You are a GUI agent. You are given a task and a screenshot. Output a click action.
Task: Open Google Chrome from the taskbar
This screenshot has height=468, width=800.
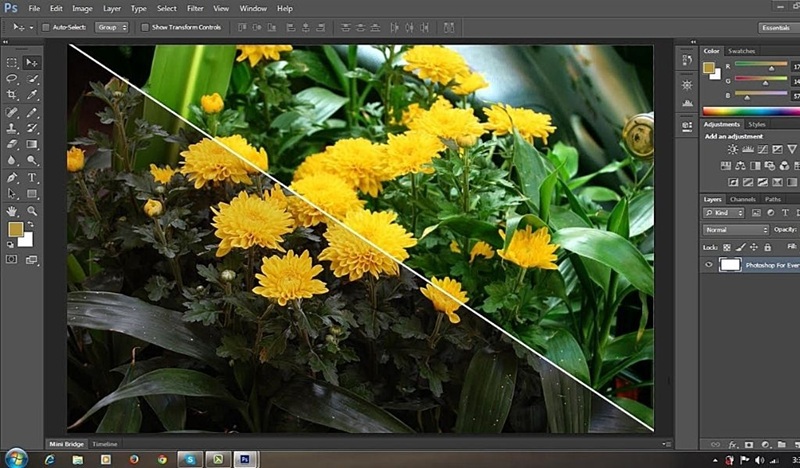click(x=162, y=459)
